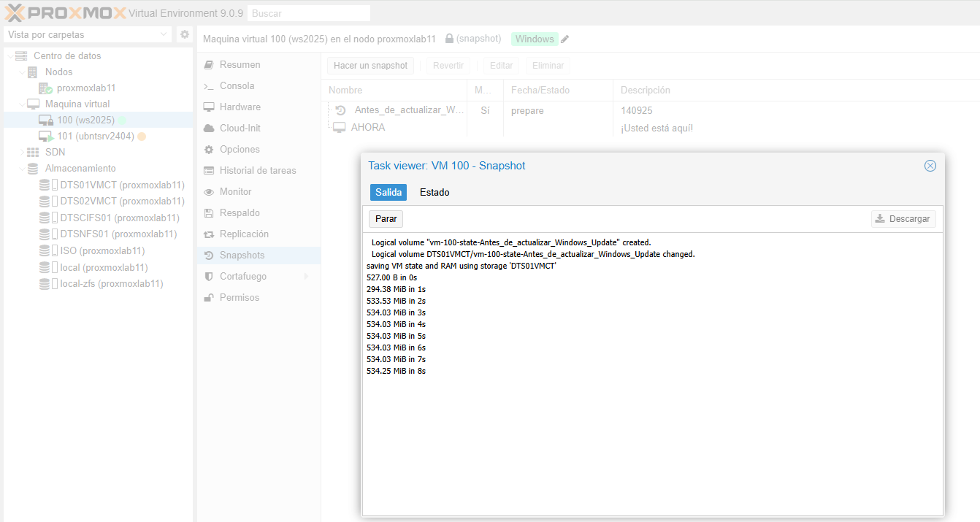
Task: Click the SDN grid icon
Action: point(33,152)
